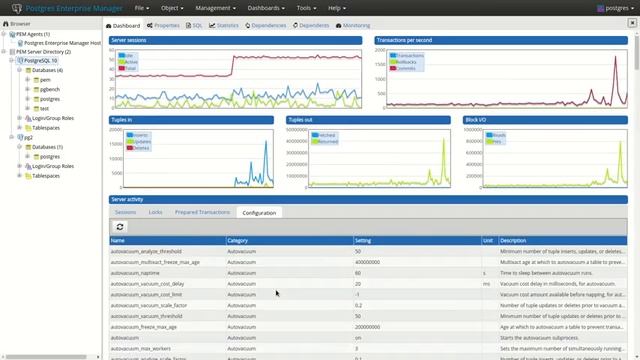This screenshot has height=360, width=640.
Task: Collapse the PEM Server Directory node
Action: point(4,51)
